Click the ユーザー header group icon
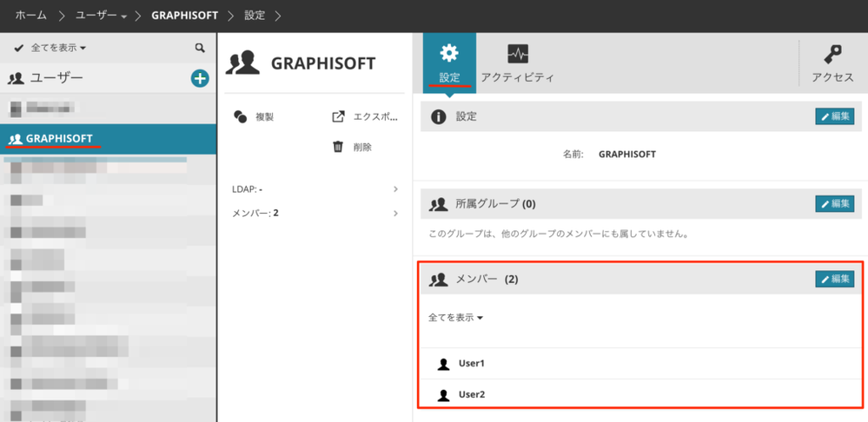The height and width of the screenshot is (422, 868). click(16, 79)
